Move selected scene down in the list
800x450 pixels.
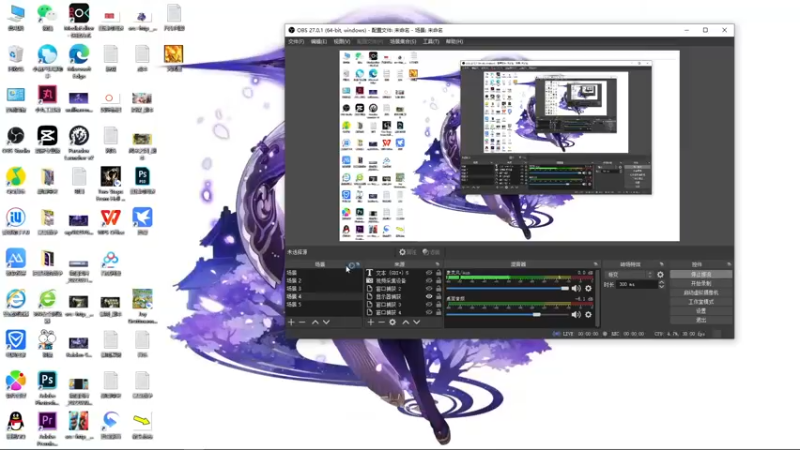(x=327, y=322)
